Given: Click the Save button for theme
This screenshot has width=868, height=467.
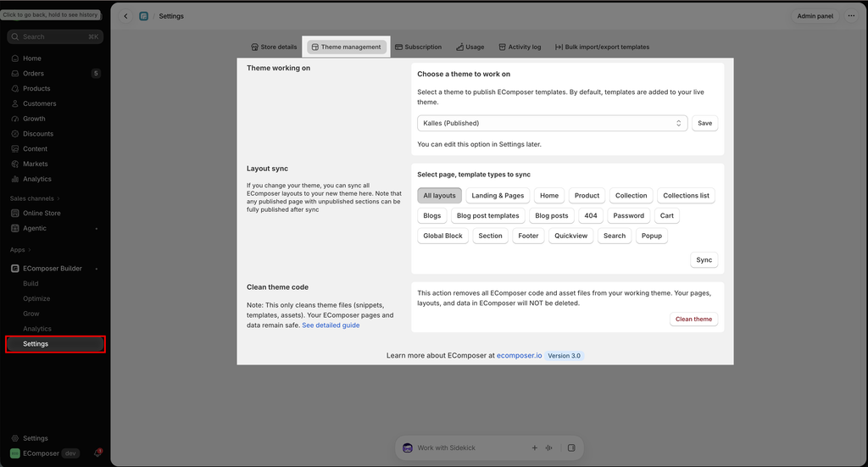Looking at the screenshot, I should pos(704,123).
